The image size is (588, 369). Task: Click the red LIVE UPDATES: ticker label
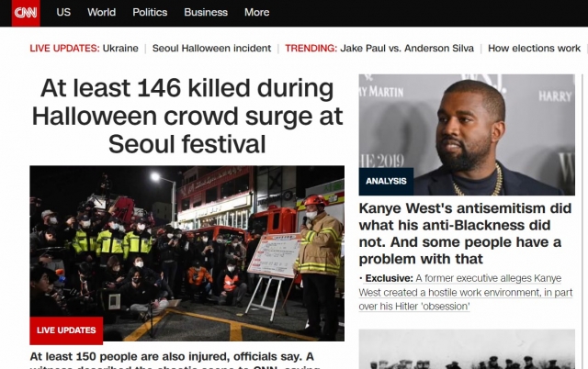[x=65, y=49]
